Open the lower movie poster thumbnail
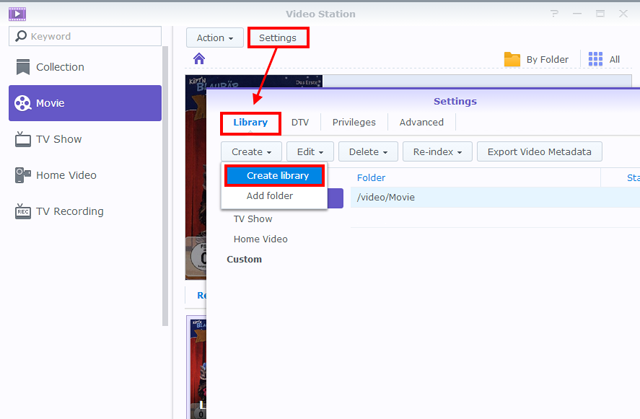The width and height of the screenshot is (640, 419). pos(197,367)
